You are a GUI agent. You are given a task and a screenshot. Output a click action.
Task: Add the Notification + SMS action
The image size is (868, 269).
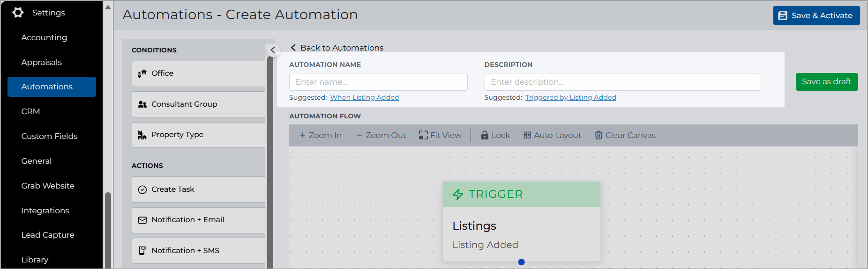point(199,251)
